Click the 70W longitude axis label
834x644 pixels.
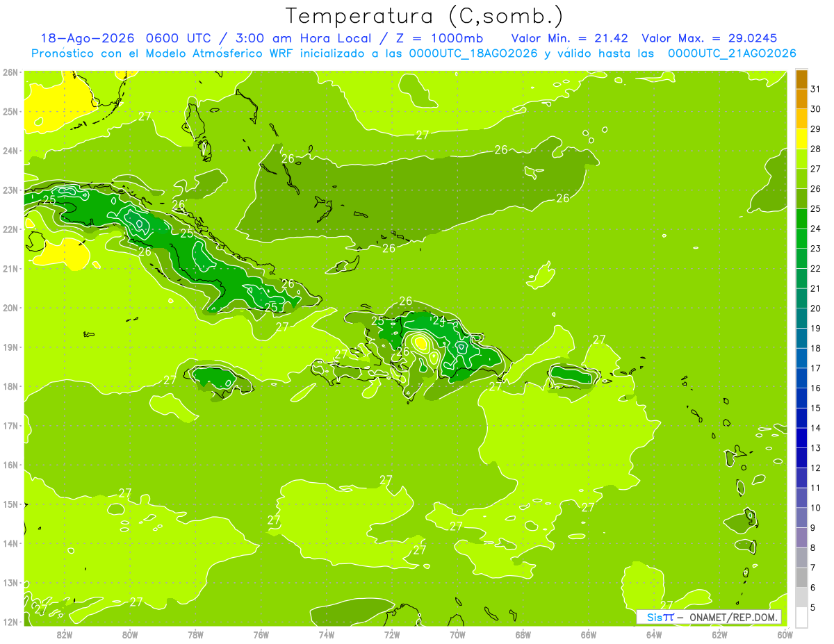click(x=457, y=634)
